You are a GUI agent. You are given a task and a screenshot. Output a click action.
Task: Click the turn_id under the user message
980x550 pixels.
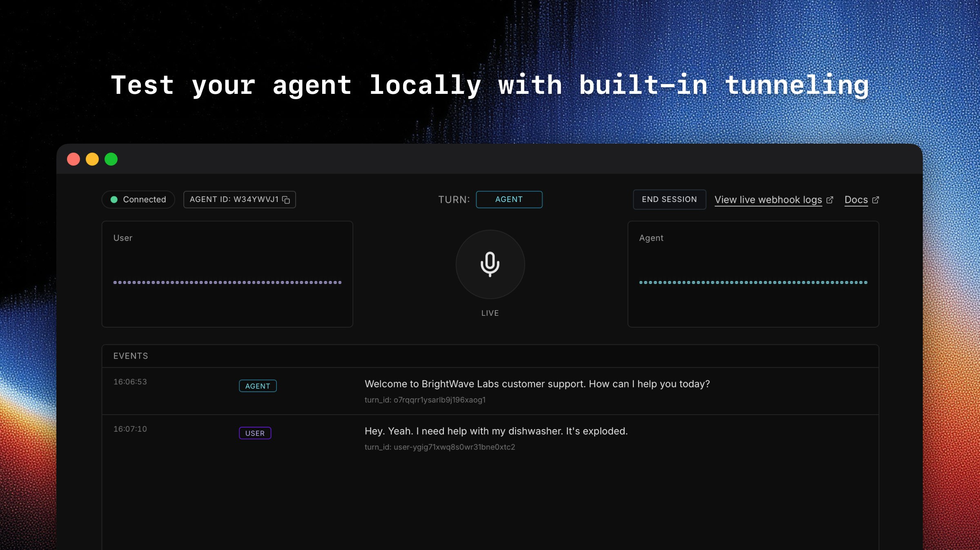pos(440,447)
